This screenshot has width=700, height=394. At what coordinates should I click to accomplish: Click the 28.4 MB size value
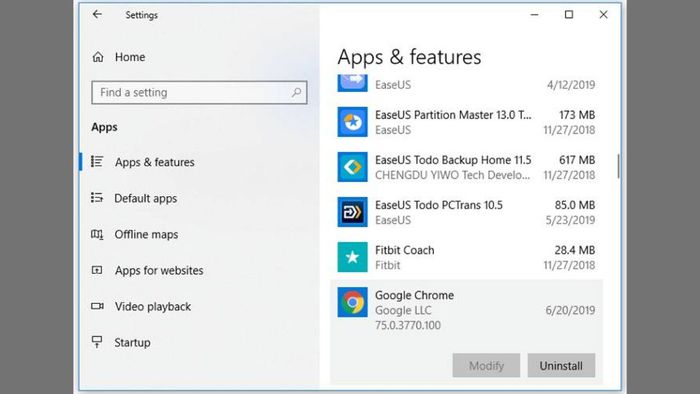pos(575,250)
